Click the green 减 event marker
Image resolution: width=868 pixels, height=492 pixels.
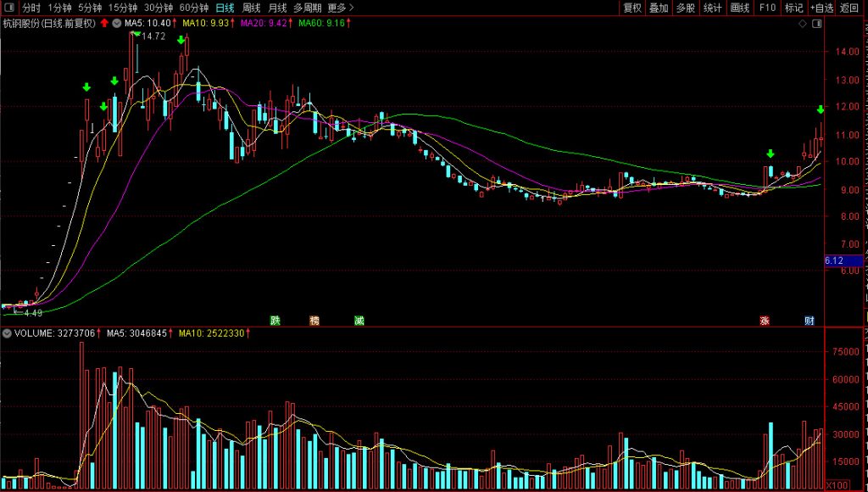click(359, 321)
